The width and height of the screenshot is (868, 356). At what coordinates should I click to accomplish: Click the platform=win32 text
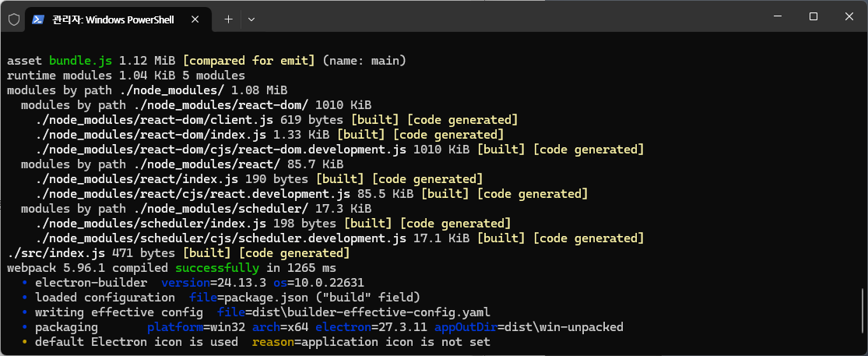195,327
